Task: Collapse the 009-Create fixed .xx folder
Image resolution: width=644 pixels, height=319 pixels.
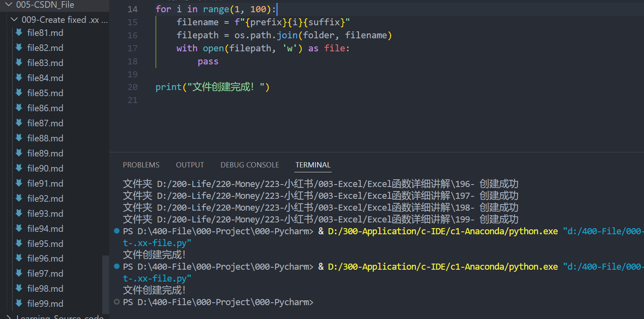Action: (14, 20)
